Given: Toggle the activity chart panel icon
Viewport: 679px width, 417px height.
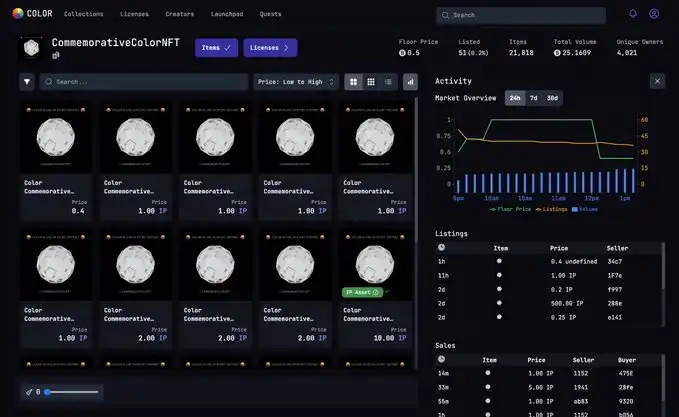Looking at the screenshot, I should pos(410,82).
